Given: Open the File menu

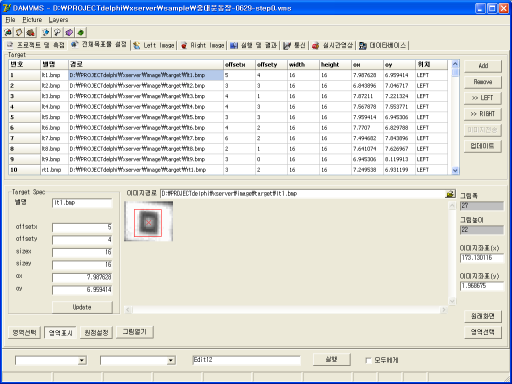Looking at the screenshot, I should point(10,20).
